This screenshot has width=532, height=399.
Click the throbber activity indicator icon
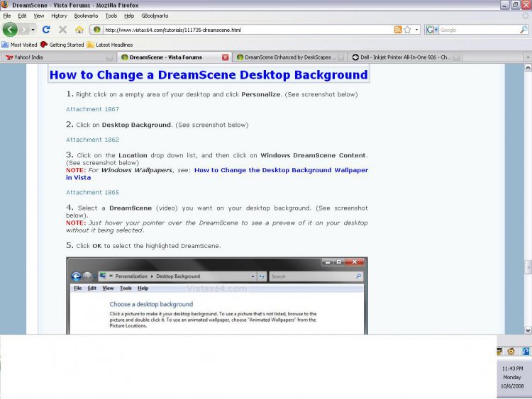tap(526, 16)
